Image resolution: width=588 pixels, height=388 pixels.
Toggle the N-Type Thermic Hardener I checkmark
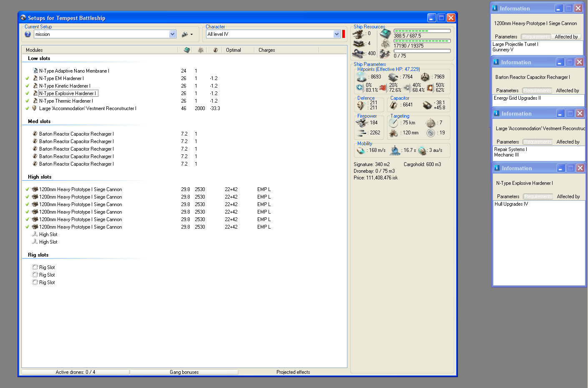pos(28,101)
